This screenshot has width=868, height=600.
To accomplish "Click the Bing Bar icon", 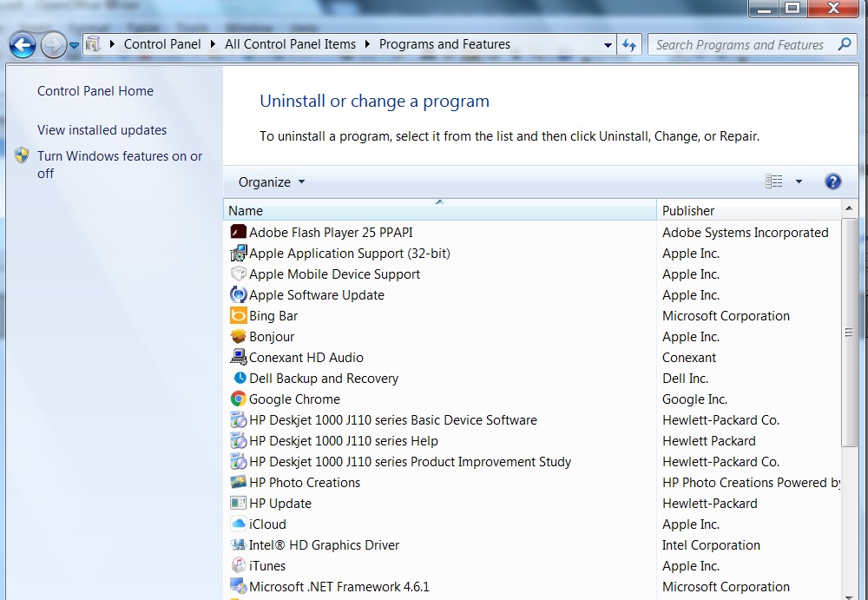I will (238, 316).
